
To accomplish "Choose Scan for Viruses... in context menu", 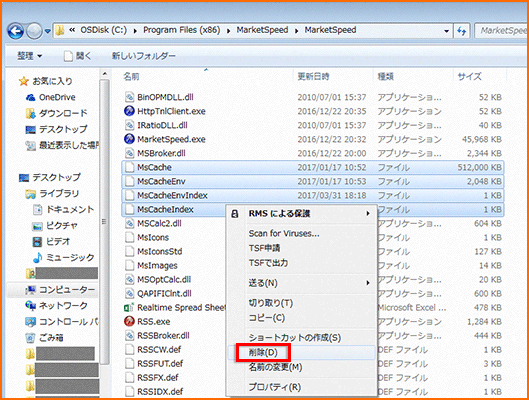I will point(301,233).
